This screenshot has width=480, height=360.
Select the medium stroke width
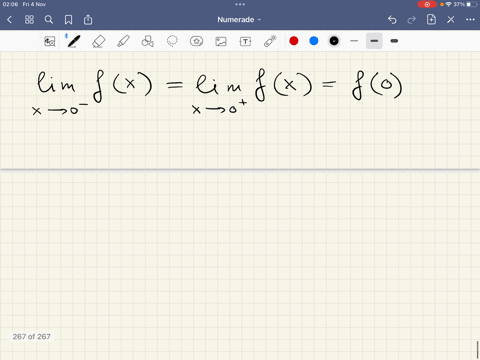point(374,41)
